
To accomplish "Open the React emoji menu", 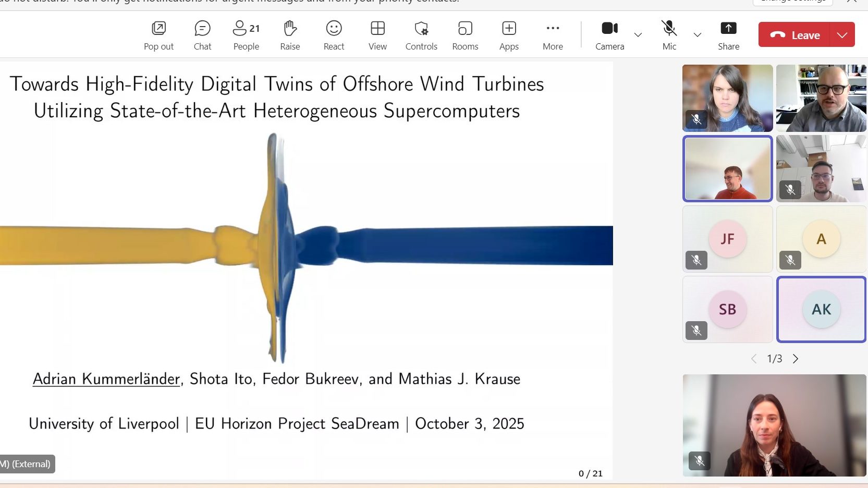I will pyautogui.click(x=334, y=35).
